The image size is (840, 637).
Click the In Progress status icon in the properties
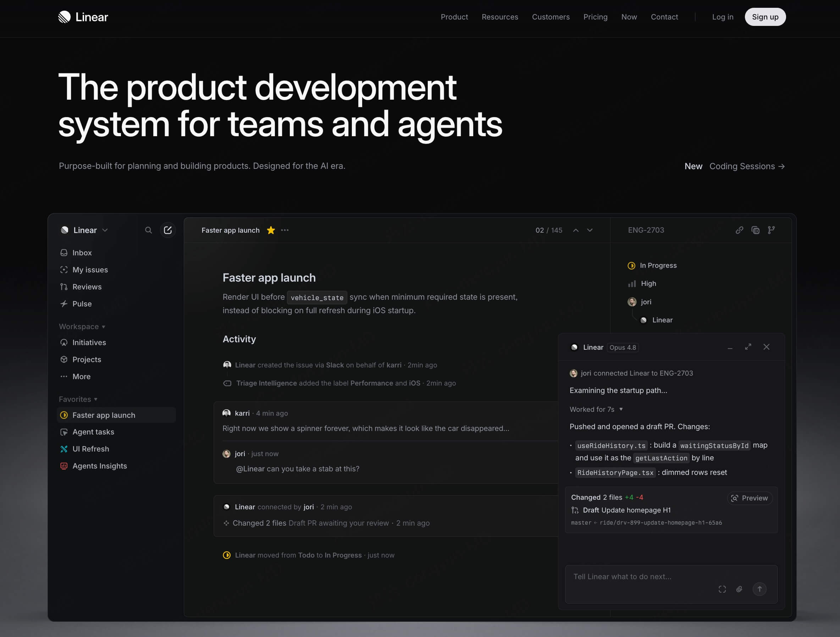[631, 266]
